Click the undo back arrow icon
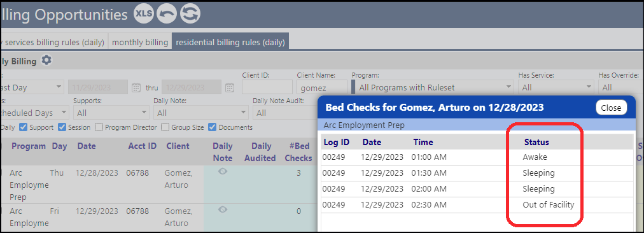Viewport: 644px width, 233px height. (167, 14)
